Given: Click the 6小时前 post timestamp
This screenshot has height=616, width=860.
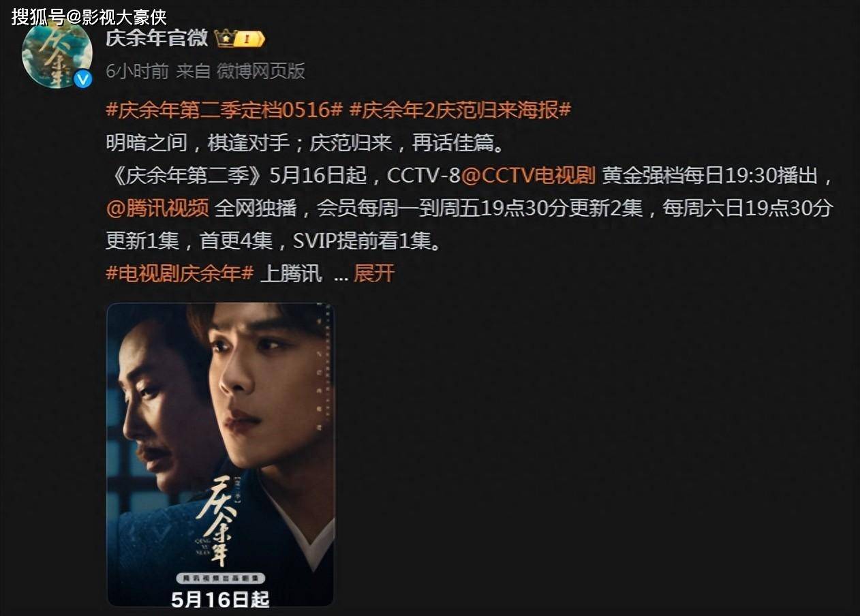Looking at the screenshot, I should 137,71.
